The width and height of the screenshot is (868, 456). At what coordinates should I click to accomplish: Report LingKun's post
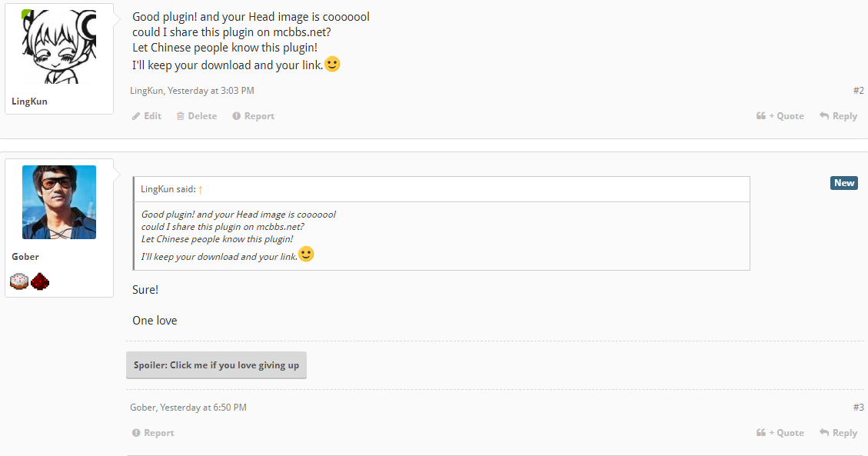click(254, 116)
